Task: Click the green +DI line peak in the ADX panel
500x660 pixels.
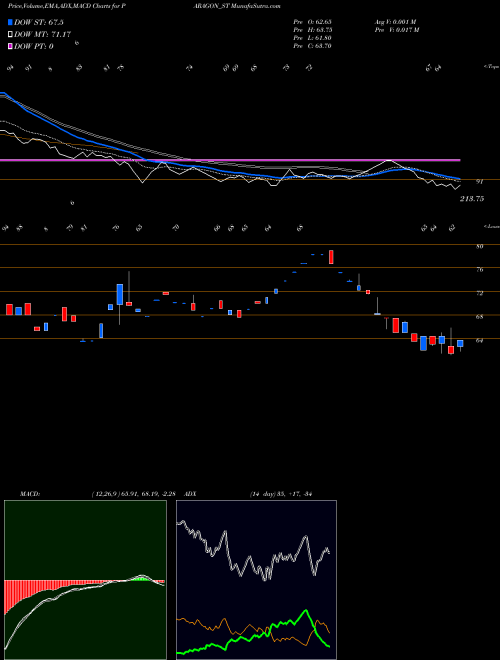Action: click(x=306, y=610)
